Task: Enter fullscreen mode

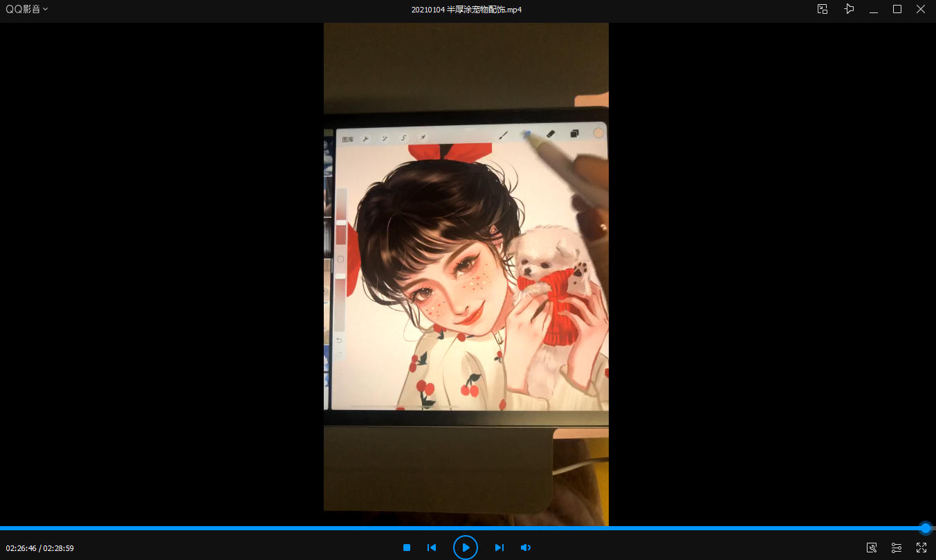Action: tap(921, 548)
